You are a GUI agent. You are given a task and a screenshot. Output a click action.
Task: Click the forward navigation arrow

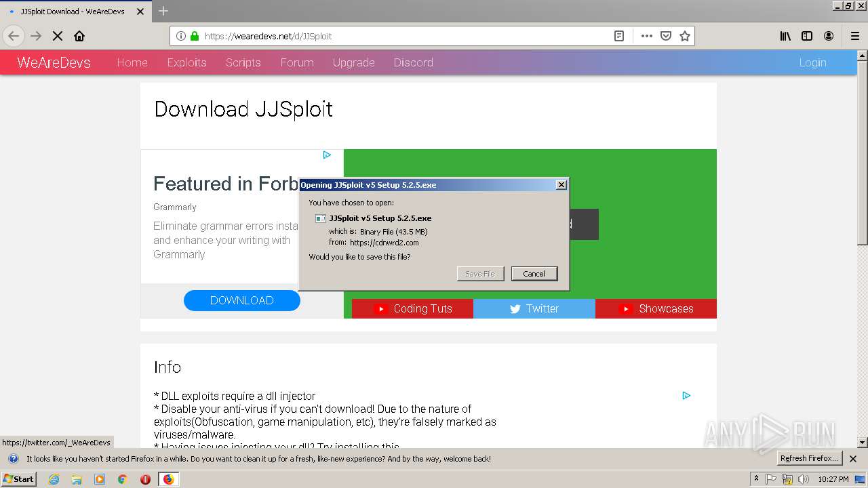[36, 36]
